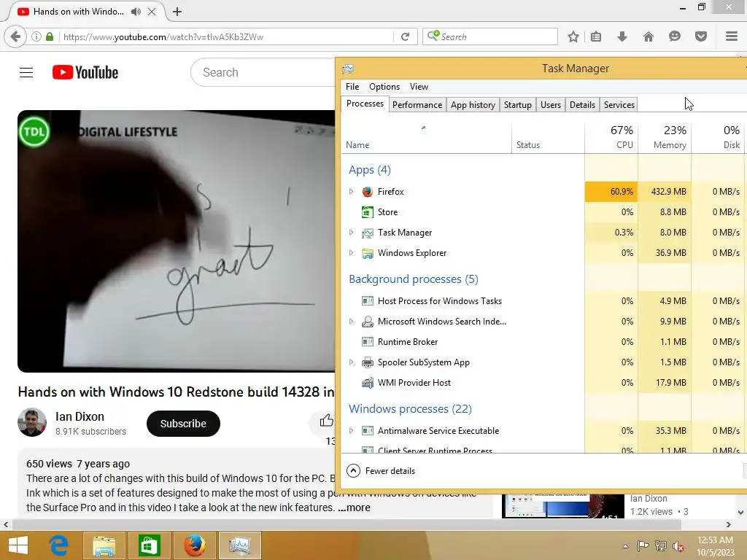This screenshot has width=747, height=560.
Task: Switch to Firefox on the taskbar
Action: click(194, 545)
